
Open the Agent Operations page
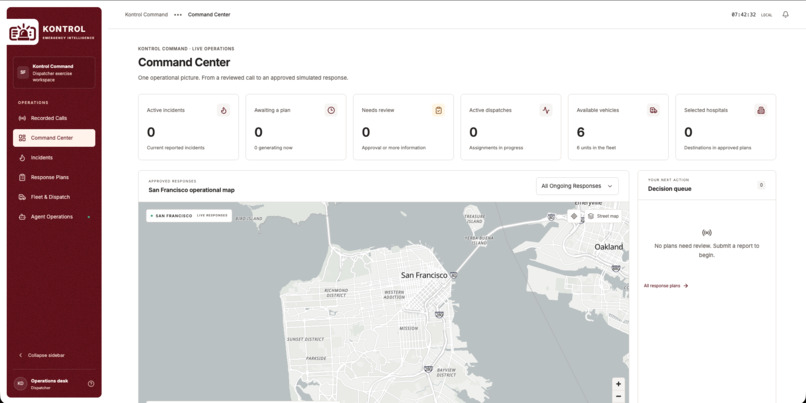[x=54, y=217]
